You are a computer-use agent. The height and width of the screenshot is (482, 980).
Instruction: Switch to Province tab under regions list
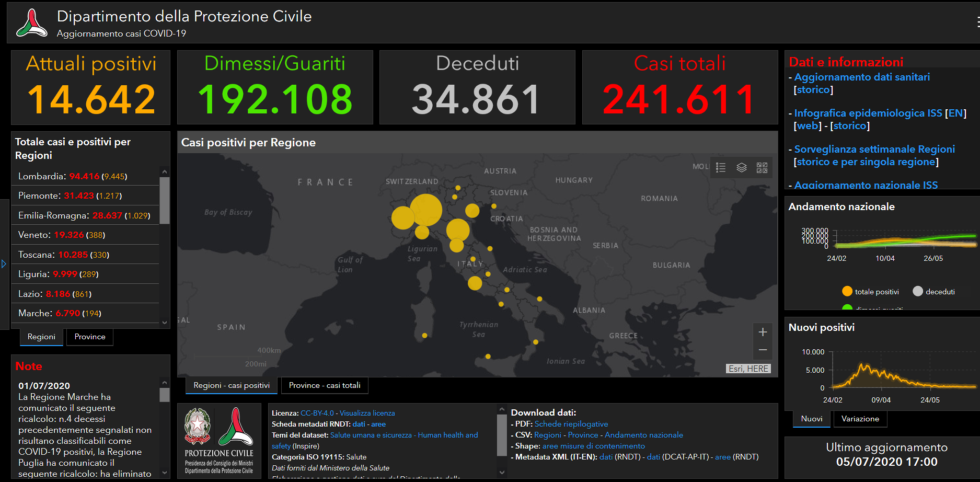[x=90, y=337]
